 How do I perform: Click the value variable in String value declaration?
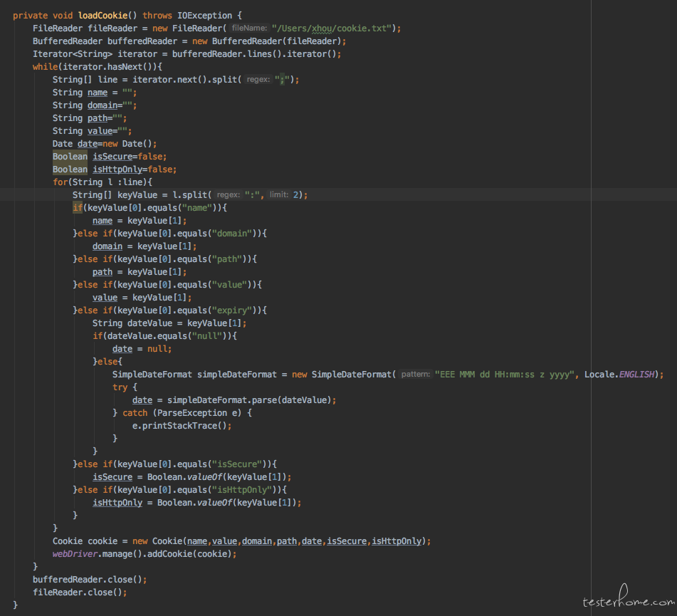click(x=100, y=131)
